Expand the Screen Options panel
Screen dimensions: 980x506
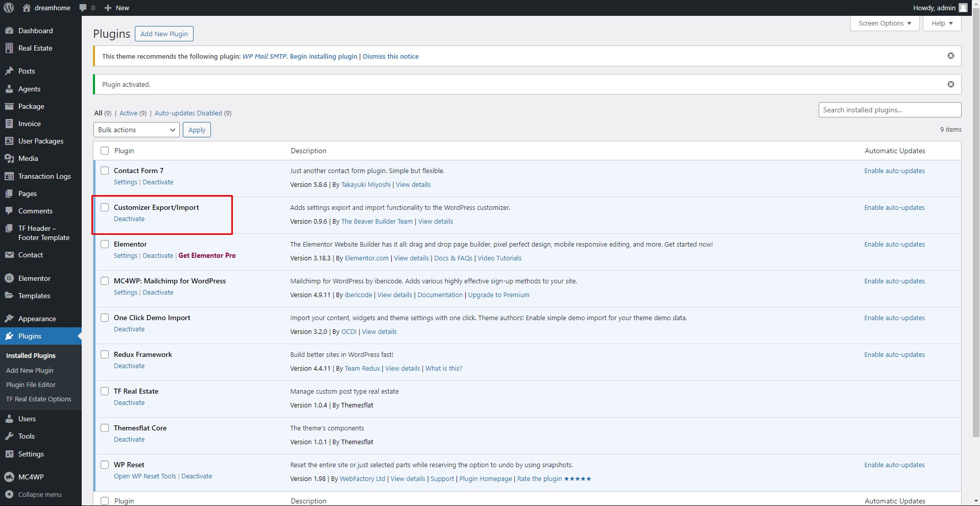click(885, 23)
